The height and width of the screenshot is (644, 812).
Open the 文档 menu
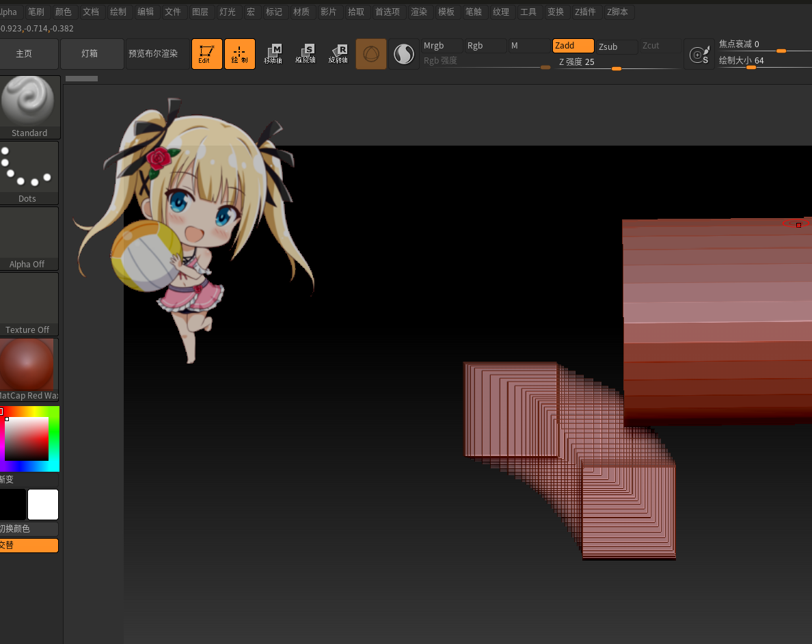tap(91, 12)
